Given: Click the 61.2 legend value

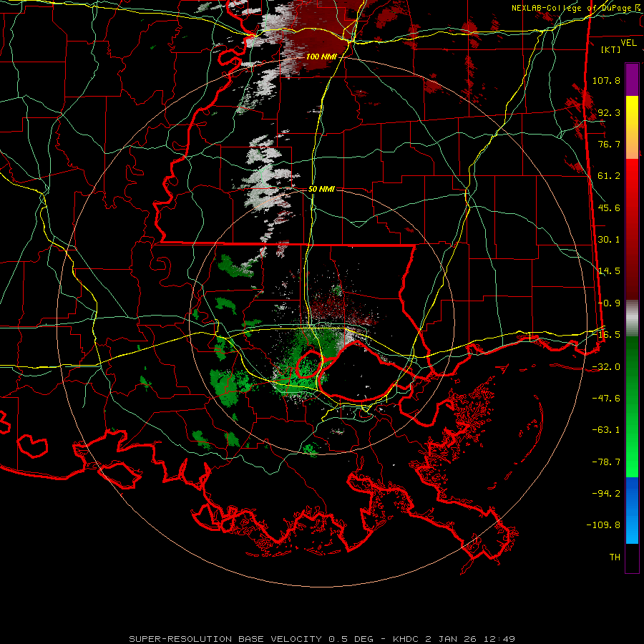Looking at the screenshot, I should click(609, 176).
